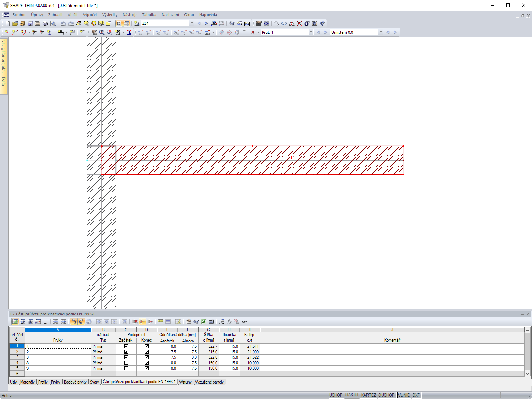This screenshot has height=399, width=532.
Task: Select the I-section profile tool icon
Action: 50,32
